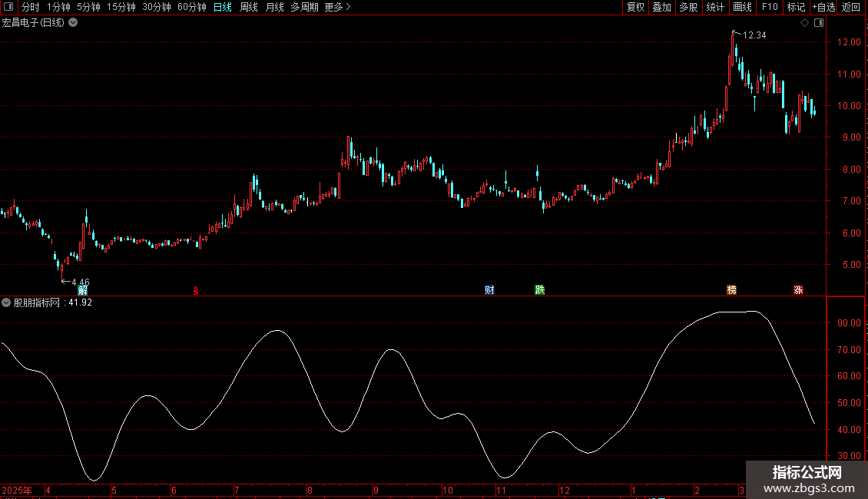Select the 60分钟 period tab
This screenshot has width=868, height=499.
coord(191,7)
